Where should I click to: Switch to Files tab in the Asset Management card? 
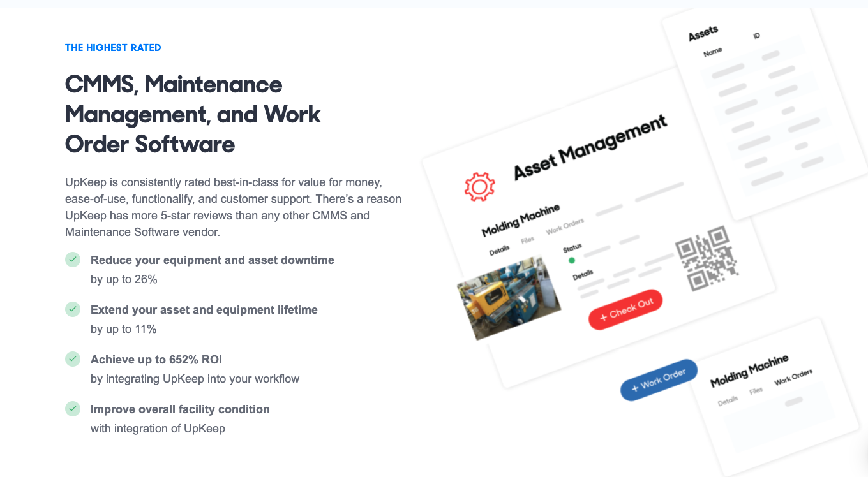[x=528, y=240]
